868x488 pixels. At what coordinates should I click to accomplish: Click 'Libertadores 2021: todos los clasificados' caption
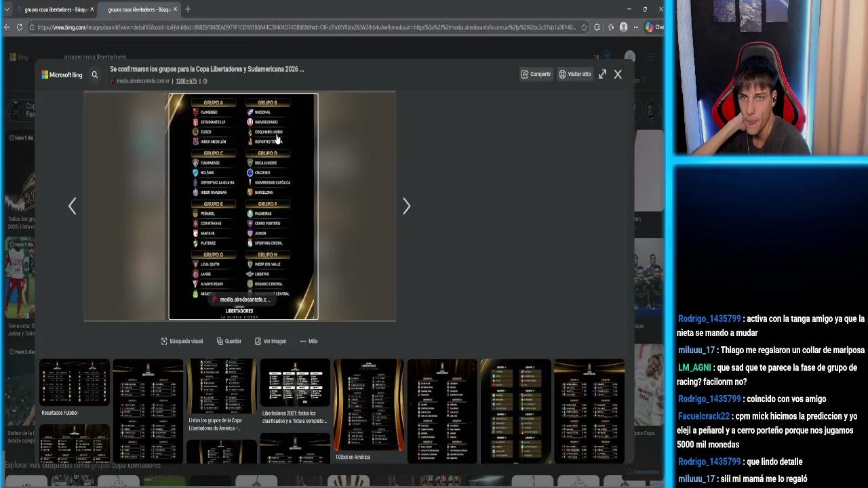click(x=294, y=417)
